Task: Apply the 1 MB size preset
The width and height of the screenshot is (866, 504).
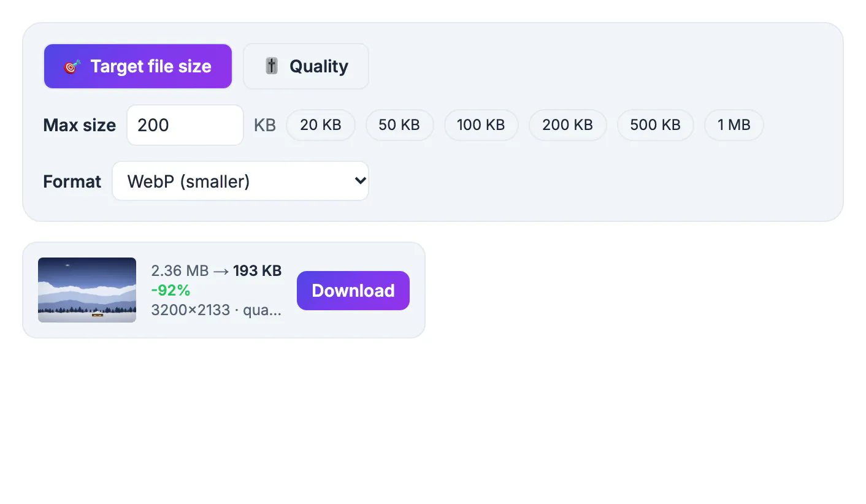Action: pyautogui.click(x=734, y=125)
